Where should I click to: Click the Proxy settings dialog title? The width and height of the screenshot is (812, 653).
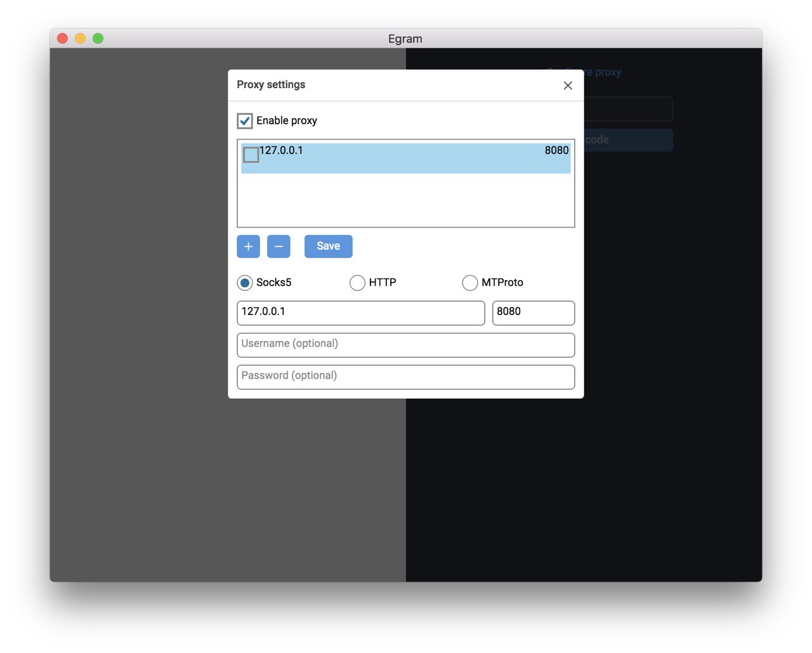click(271, 84)
